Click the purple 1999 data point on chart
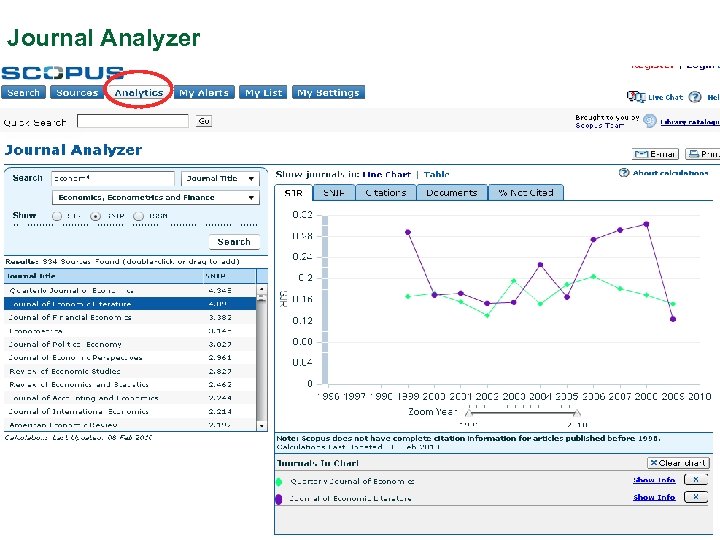 pos(408,232)
